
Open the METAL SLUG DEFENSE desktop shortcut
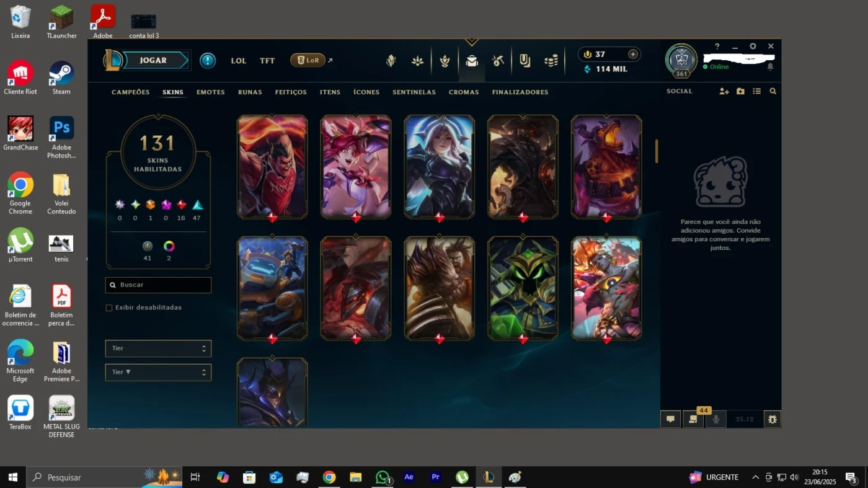pos(61,417)
